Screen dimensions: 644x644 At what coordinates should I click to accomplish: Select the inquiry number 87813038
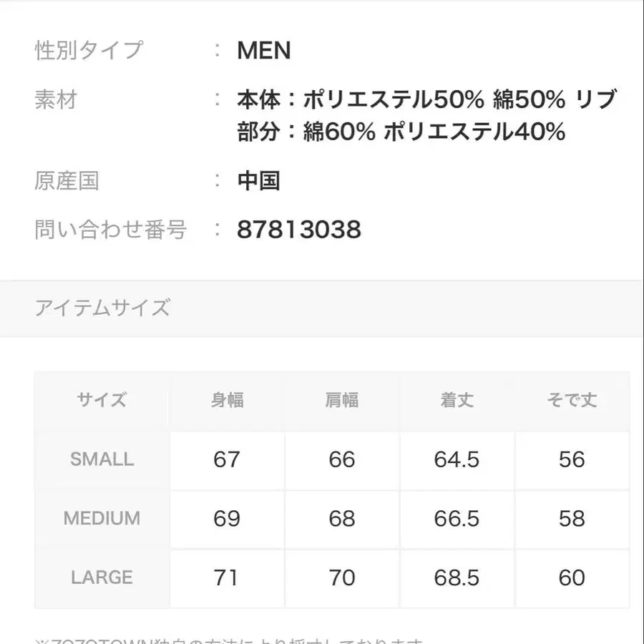point(299,230)
